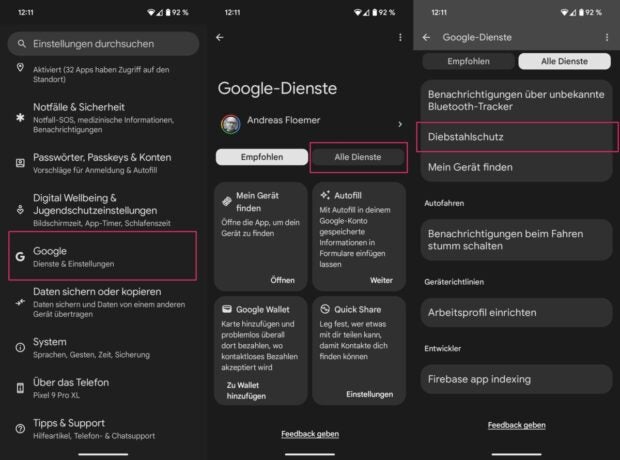Tap Weiter on Autofill card
Viewport: 620px width, 460px height.
pyautogui.click(x=381, y=280)
